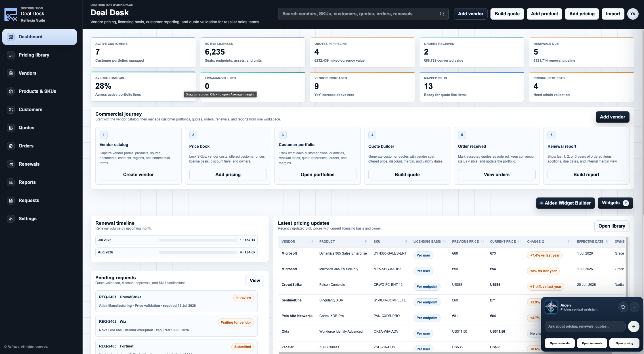Click Add product button
644x354 pixels.
coord(544,14)
